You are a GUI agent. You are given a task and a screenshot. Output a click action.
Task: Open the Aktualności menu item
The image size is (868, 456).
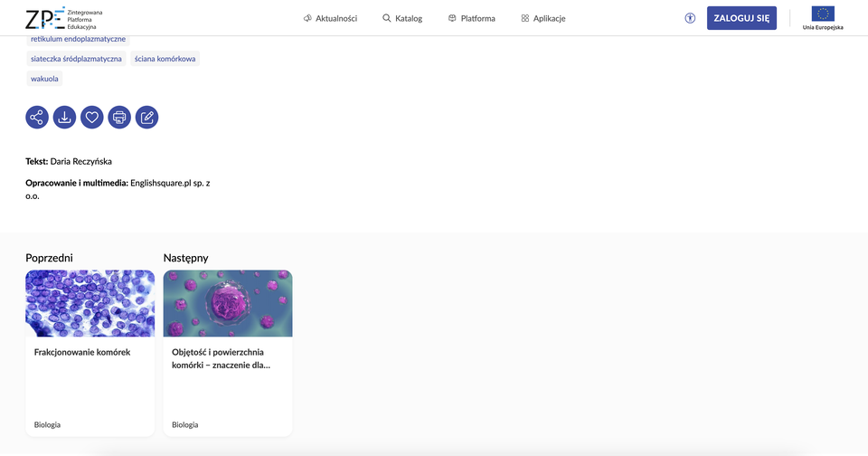[330, 18]
